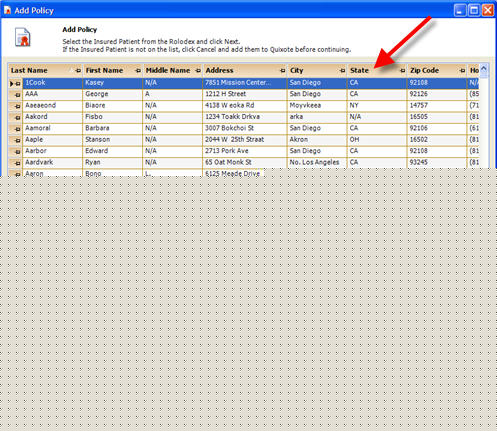Screen dimensions: 497x431
Task: Pin the Address column header
Action: (x=282, y=70)
